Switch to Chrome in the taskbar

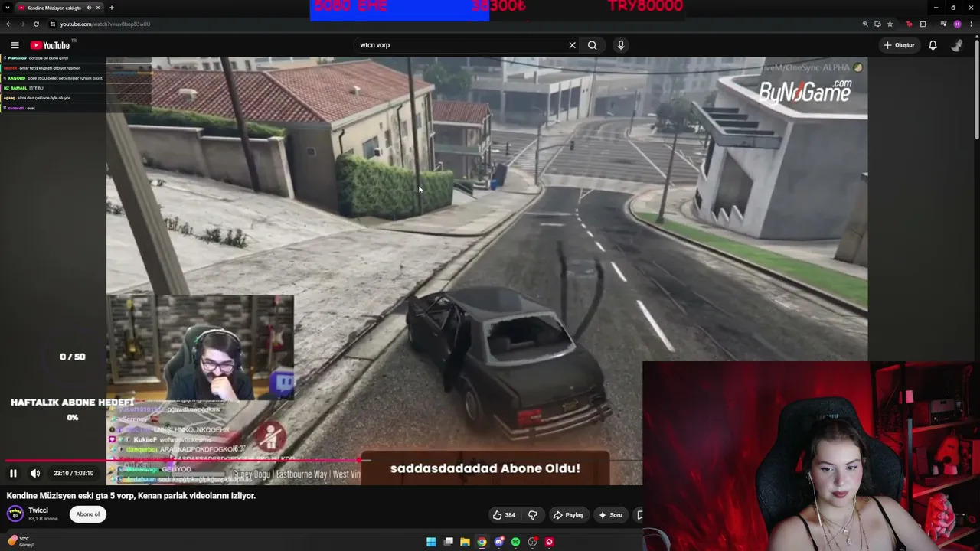[x=482, y=542]
